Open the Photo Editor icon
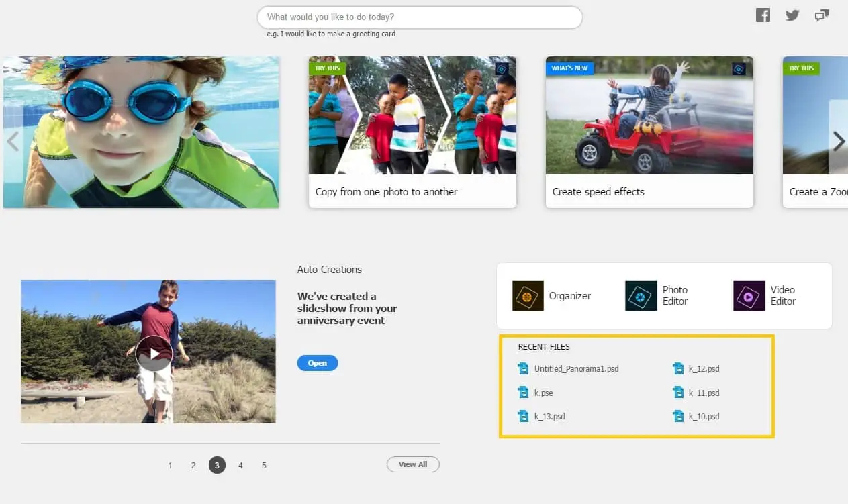The height and width of the screenshot is (504, 848). tap(641, 296)
